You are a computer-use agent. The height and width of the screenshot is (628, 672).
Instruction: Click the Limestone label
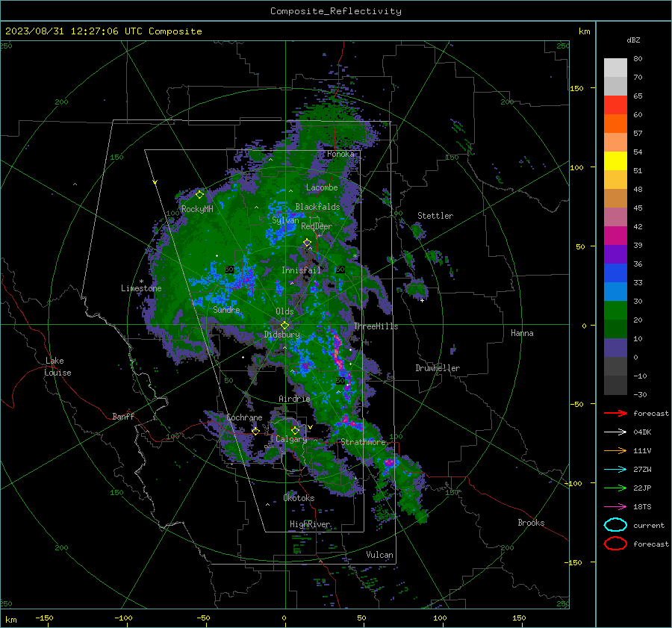pos(141,288)
